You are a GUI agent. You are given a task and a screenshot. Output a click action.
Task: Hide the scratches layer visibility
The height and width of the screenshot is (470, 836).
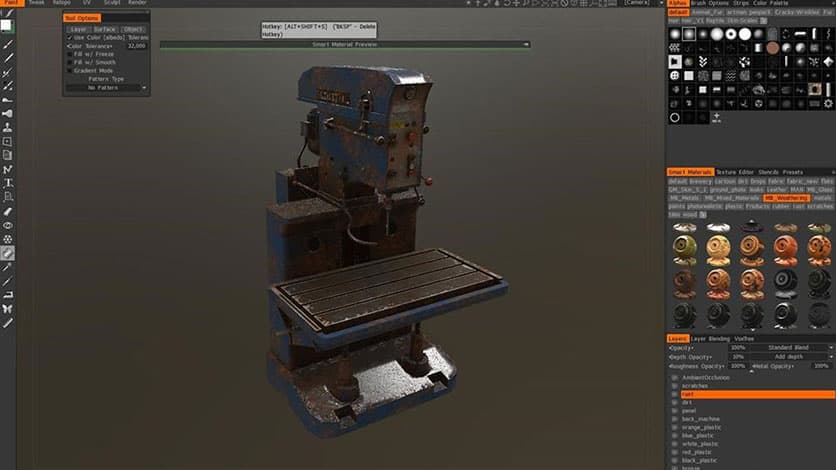point(675,386)
